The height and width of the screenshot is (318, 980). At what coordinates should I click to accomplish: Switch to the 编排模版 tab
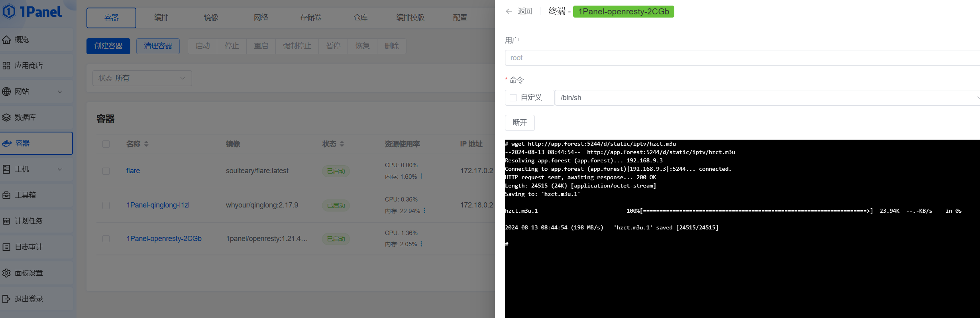click(x=410, y=18)
